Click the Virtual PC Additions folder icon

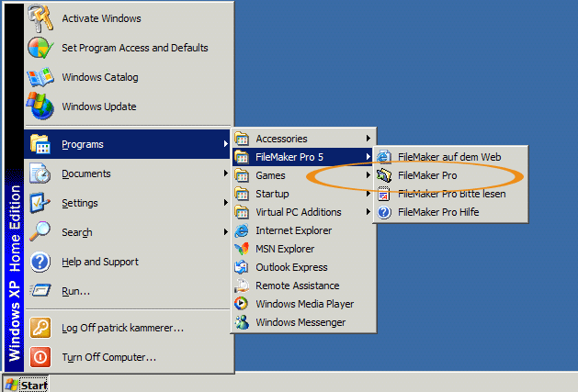click(x=242, y=212)
